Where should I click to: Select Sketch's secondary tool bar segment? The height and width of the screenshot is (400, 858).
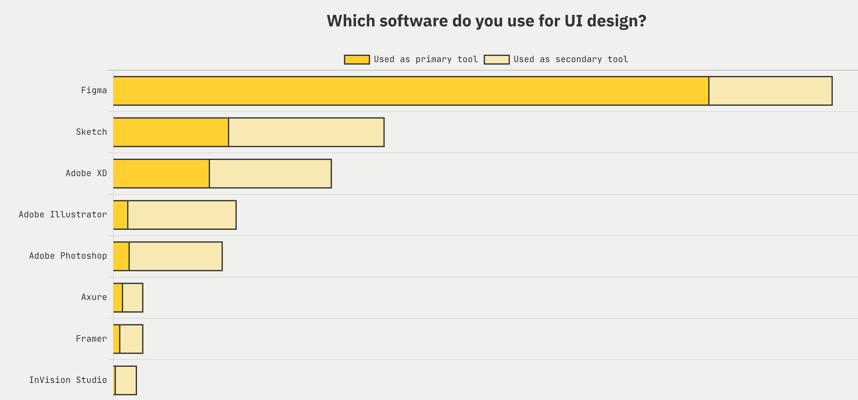[306, 132]
